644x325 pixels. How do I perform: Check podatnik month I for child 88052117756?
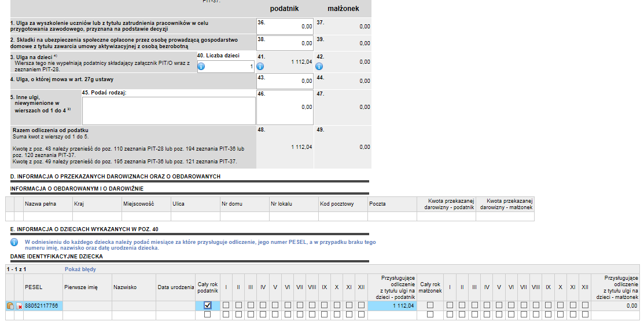(226, 305)
